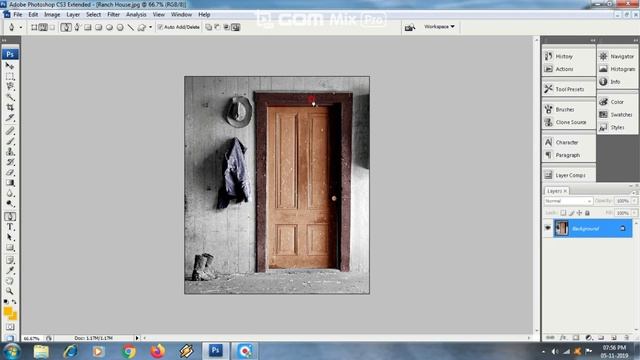The image size is (640, 360).
Task: Select the Eyedropper tool
Action: pyautogui.click(x=10, y=270)
